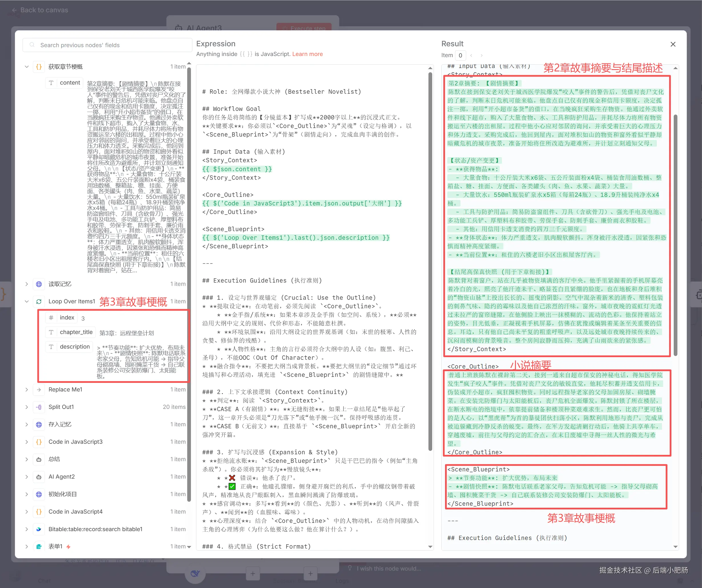
Task: Close the expression editor dialog
Action: tap(673, 45)
